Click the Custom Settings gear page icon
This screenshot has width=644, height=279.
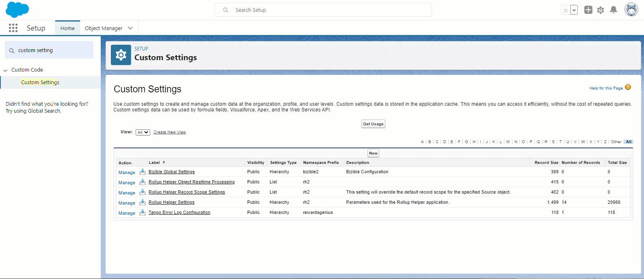tap(121, 55)
